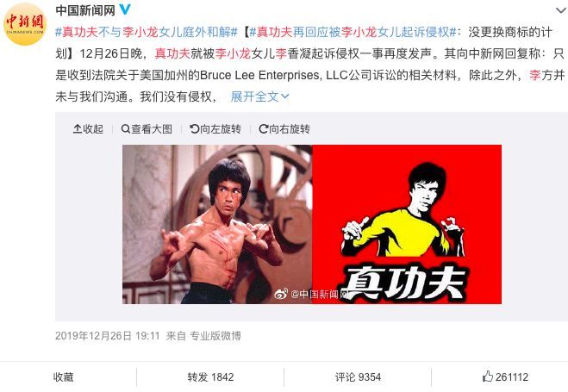Click the 专业版微博 source link

coord(215,335)
